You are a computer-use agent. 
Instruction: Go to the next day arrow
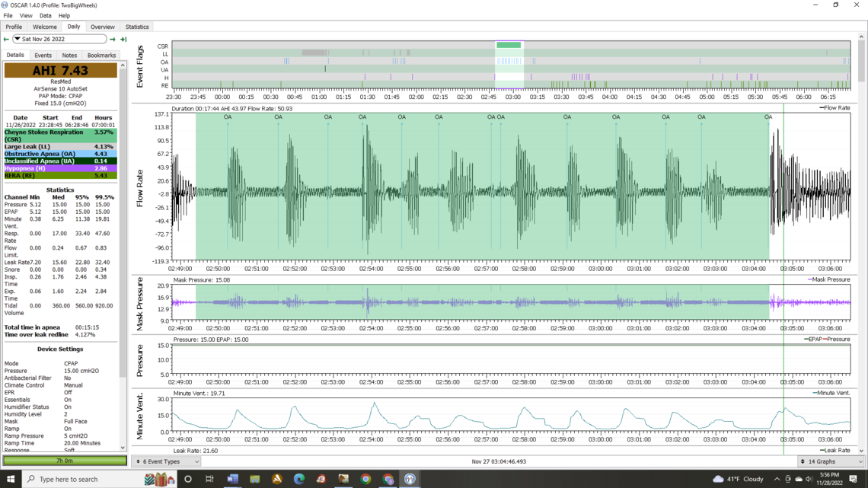coord(113,40)
